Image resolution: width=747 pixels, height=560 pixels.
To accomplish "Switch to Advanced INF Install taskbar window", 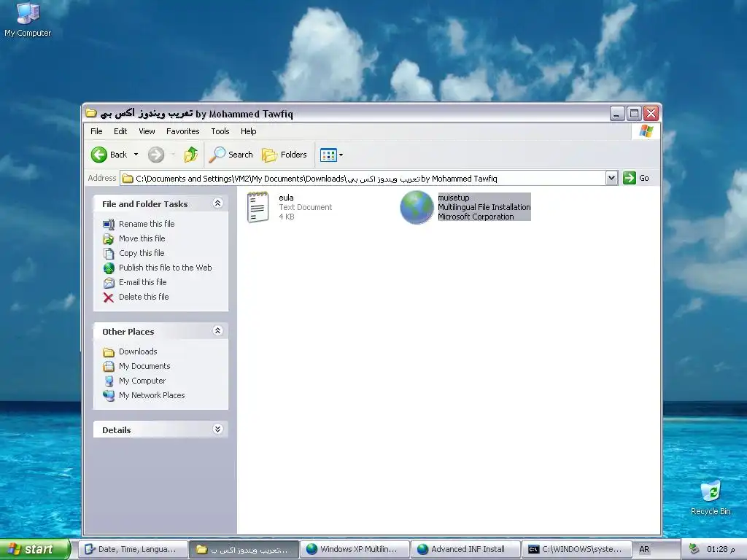I will [x=466, y=549].
